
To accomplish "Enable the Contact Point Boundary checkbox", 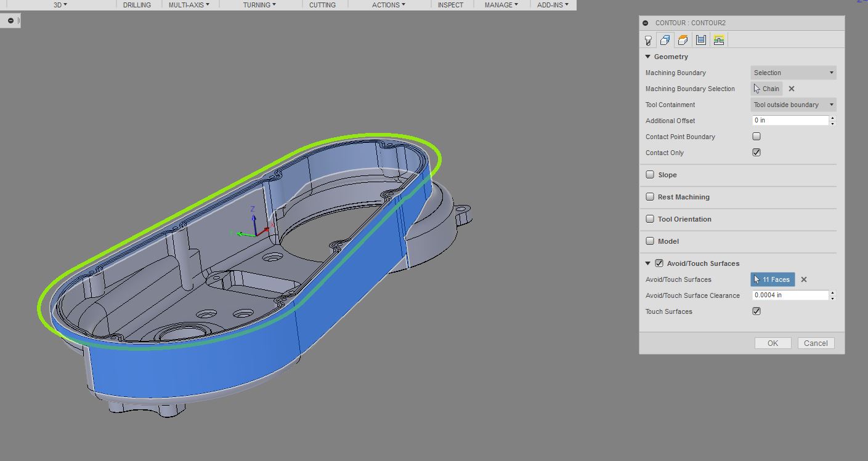I will tap(756, 136).
